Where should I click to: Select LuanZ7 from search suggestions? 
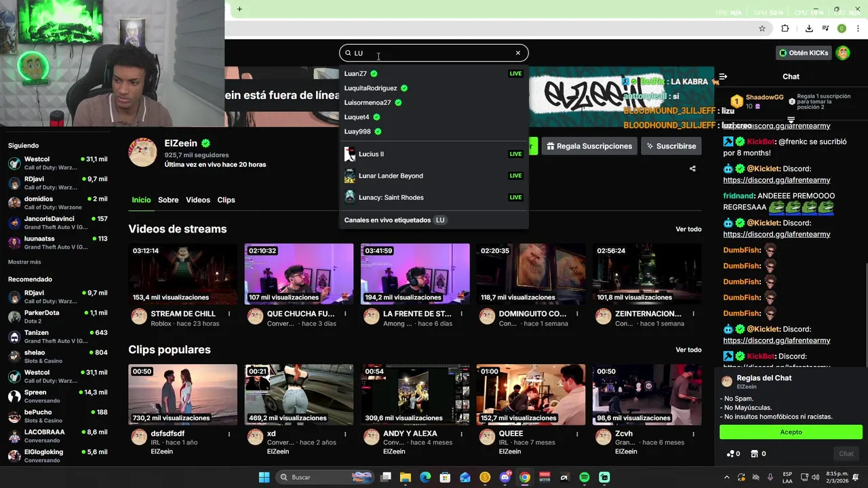433,73
